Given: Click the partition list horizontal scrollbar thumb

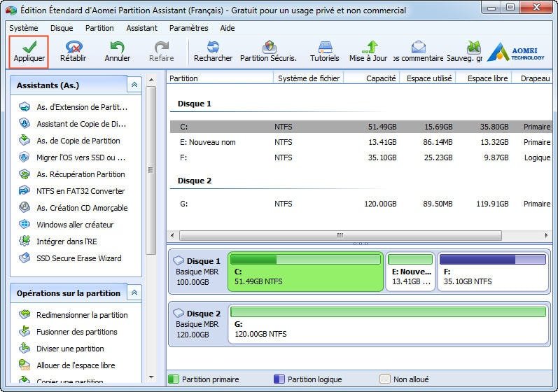Looking at the screenshot, I should (340, 235).
